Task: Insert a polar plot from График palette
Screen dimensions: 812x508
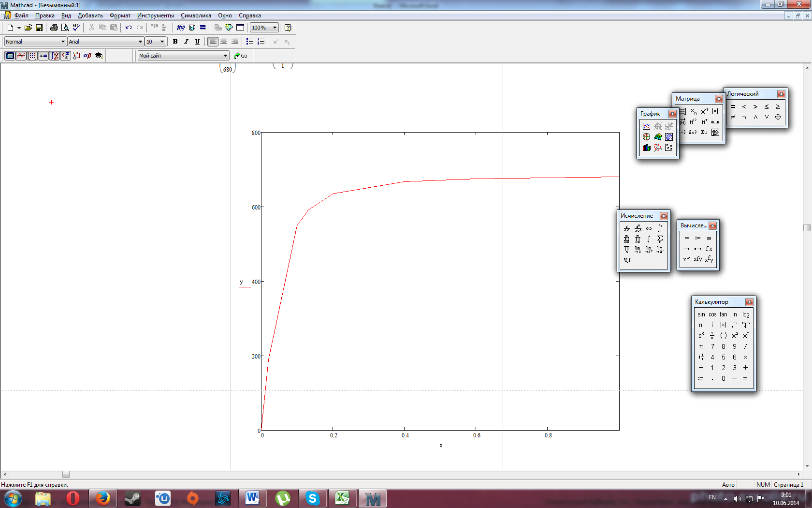Action: pyautogui.click(x=646, y=137)
